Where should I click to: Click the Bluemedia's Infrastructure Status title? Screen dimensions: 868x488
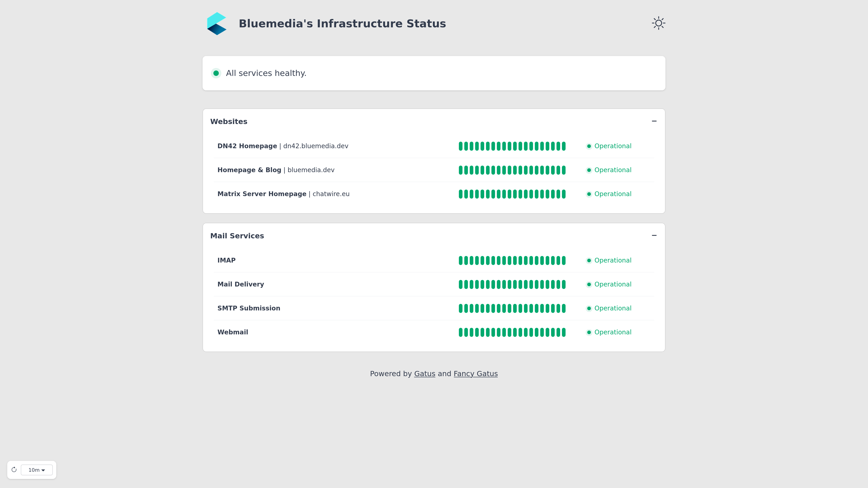point(342,23)
